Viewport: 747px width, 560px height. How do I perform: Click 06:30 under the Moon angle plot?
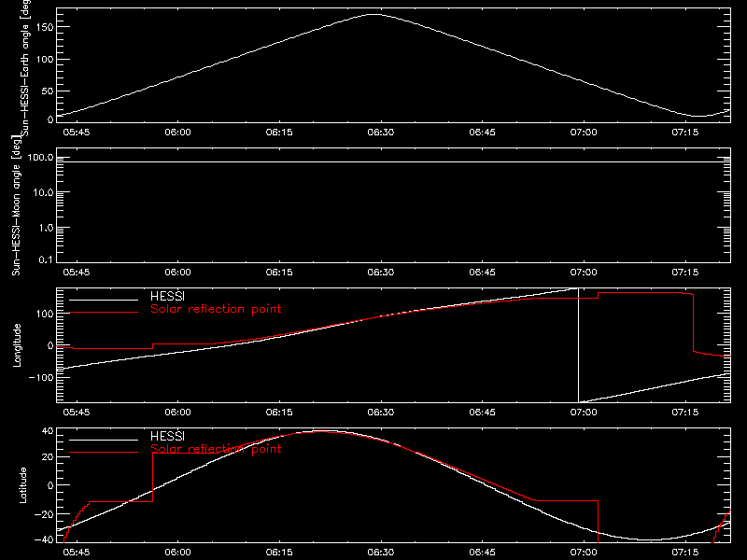(x=381, y=272)
